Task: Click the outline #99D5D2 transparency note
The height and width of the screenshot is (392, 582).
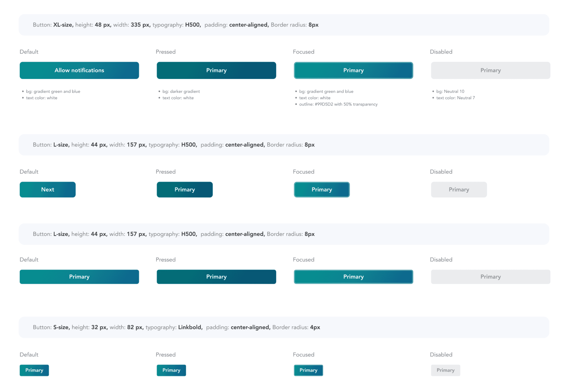Action: pyautogui.click(x=338, y=104)
